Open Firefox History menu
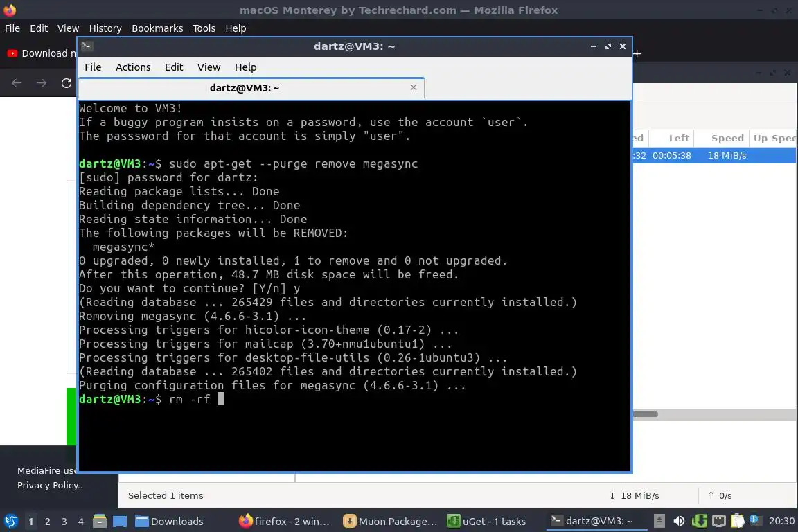 click(x=105, y=28)
